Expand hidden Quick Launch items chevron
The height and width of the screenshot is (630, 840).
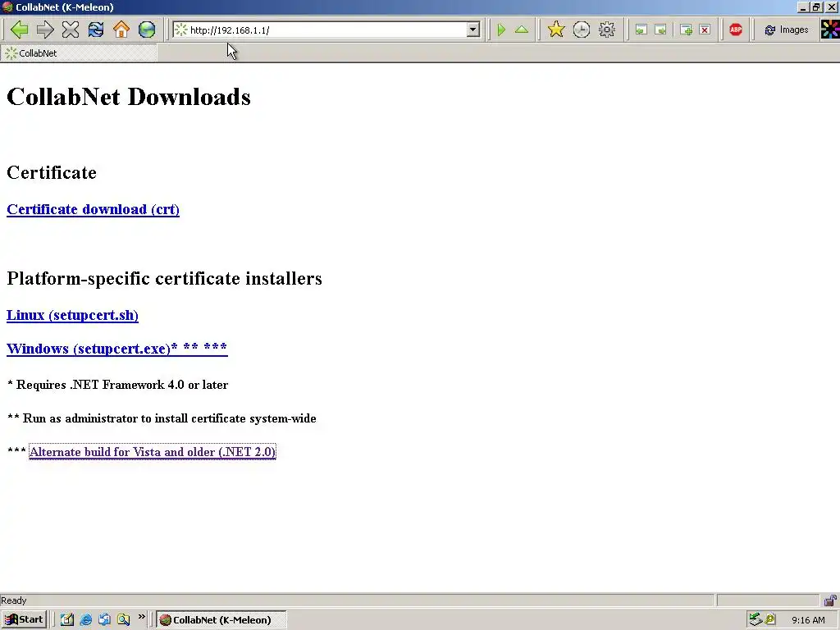point(141,617)
